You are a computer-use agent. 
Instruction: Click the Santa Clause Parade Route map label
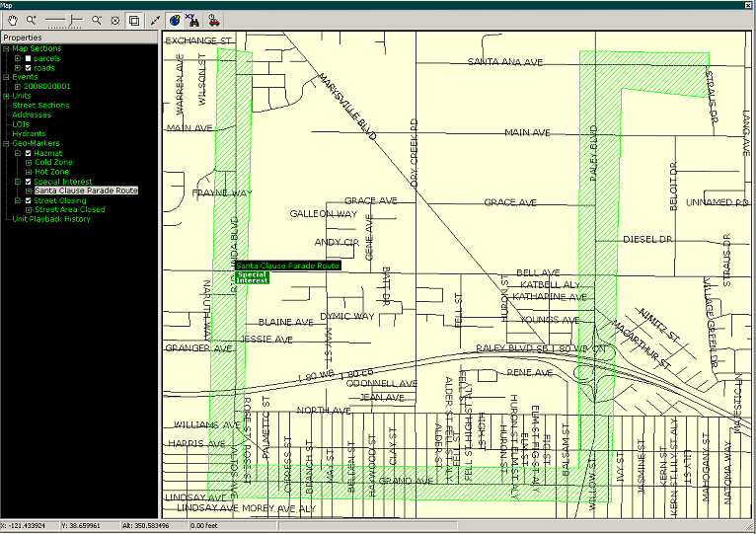[x=288, y=266]
